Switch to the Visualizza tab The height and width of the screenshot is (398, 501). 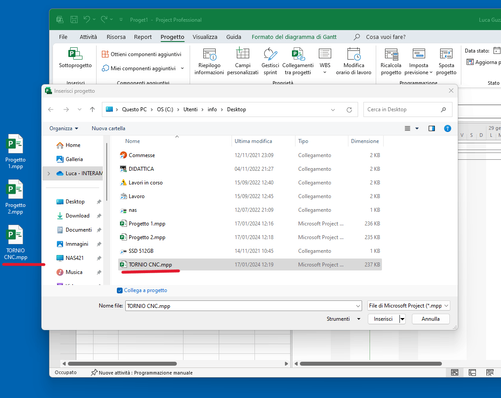[x=205, y=37]
